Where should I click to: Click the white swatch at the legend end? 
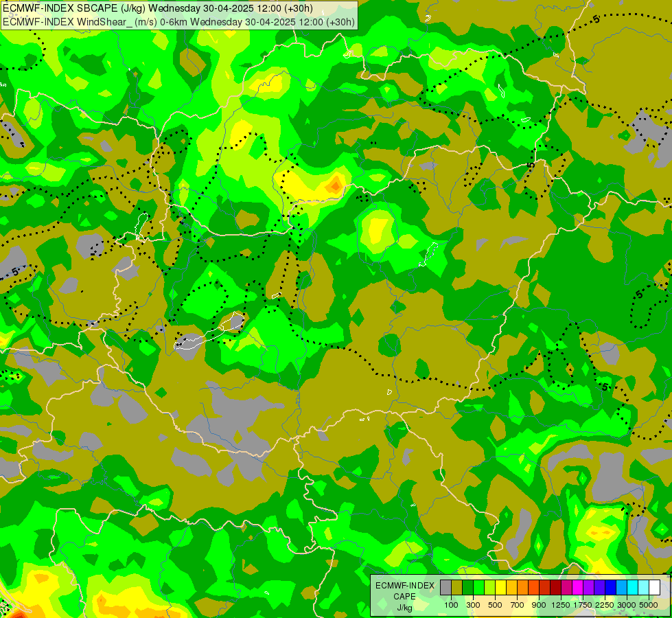pos(654,588)
